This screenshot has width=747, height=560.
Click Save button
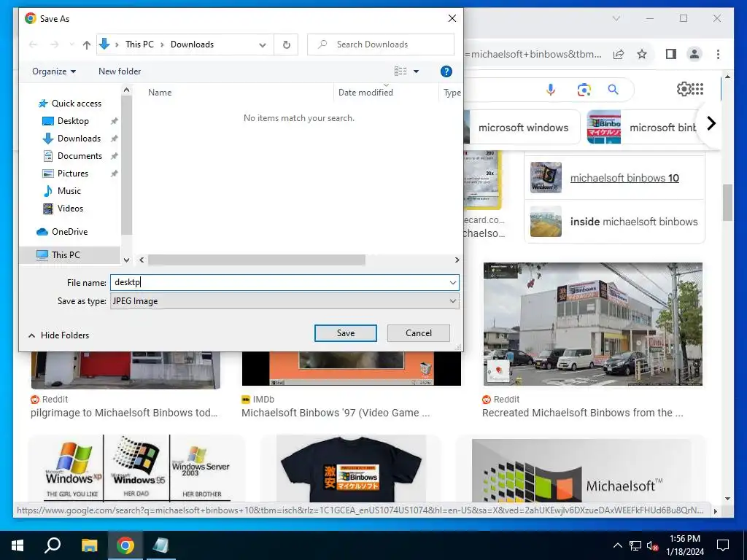pos(345,333)
